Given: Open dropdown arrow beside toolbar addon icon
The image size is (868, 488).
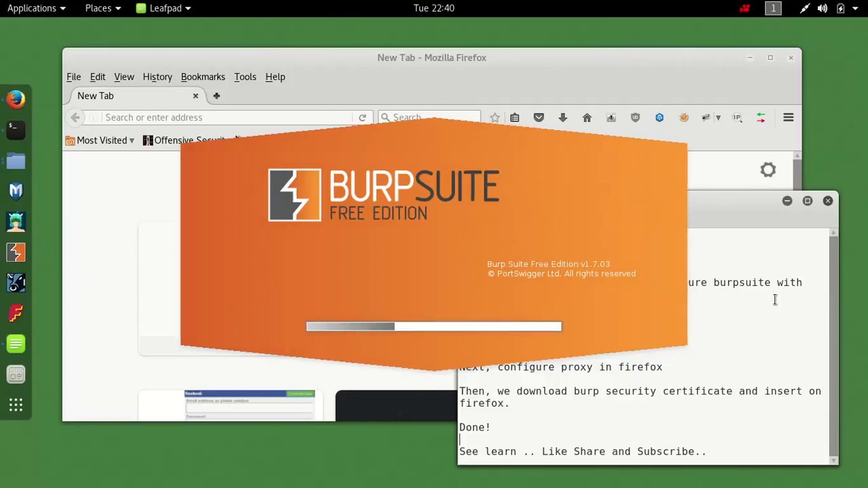Looking at the screenshot, I should coord(718,117).
